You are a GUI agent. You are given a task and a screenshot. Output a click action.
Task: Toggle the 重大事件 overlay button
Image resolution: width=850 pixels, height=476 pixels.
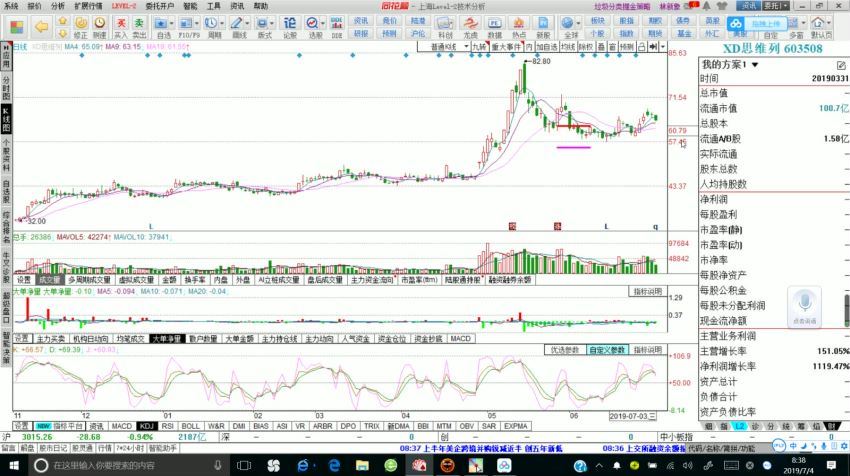point(506,47)
